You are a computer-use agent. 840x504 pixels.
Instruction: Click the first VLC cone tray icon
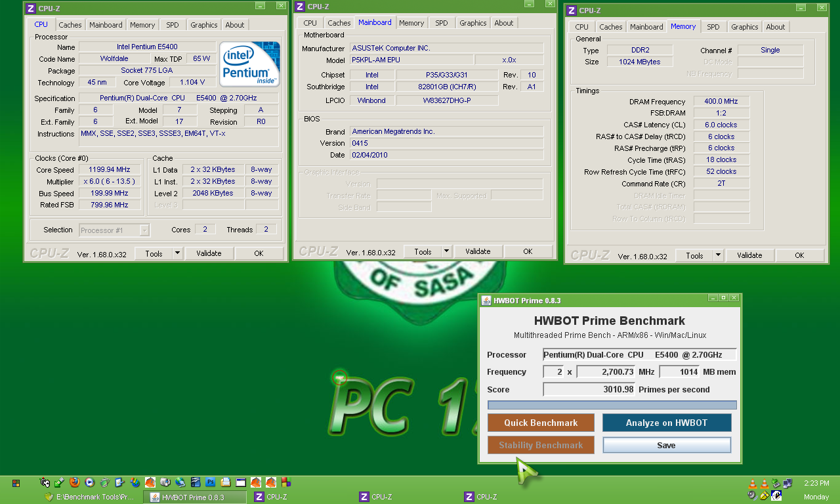coord(753,484)
